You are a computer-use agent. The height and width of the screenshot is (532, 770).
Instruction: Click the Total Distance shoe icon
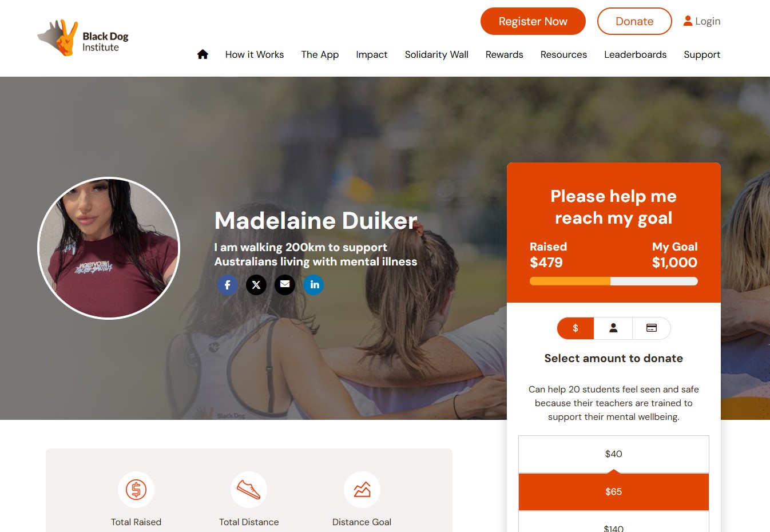[249, 490]
